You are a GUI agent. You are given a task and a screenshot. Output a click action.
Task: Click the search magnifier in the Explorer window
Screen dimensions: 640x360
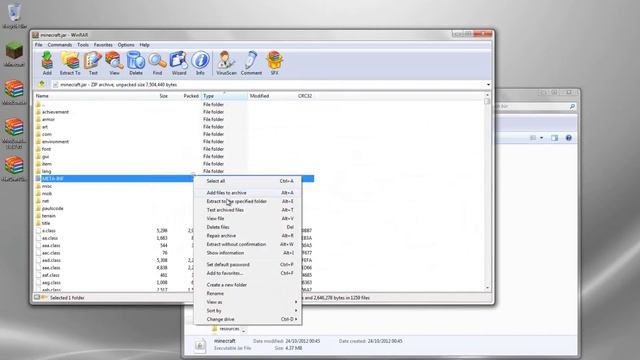tap(572, 107)
